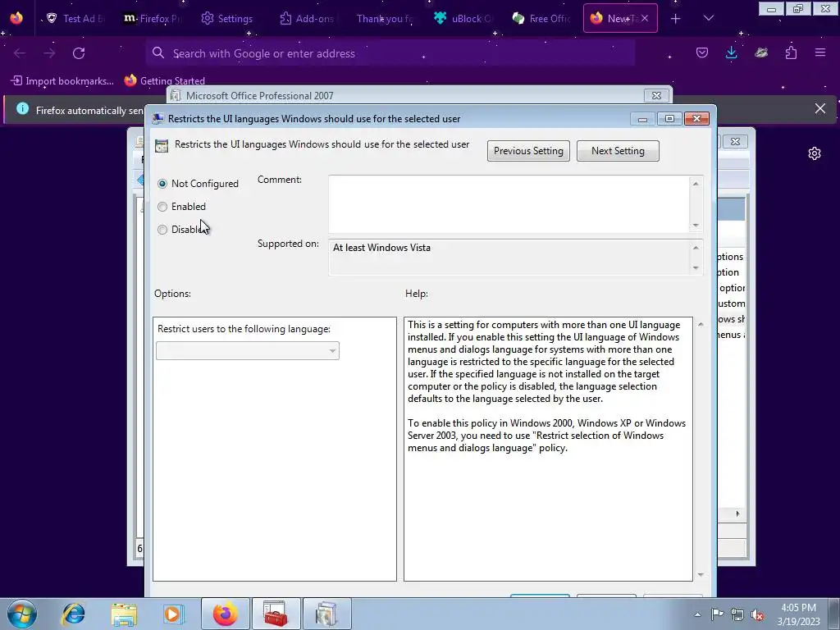This screenshot has height=630, width=840.
Task: Click the browser Forward arrow
Action: pos(49,53)
